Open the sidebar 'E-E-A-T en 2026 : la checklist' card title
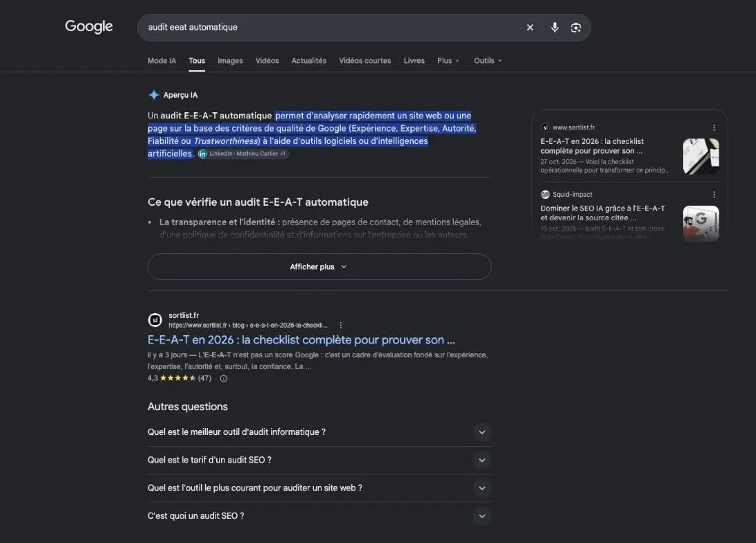This screenshot has height=543, width=756. coord(592,146)
